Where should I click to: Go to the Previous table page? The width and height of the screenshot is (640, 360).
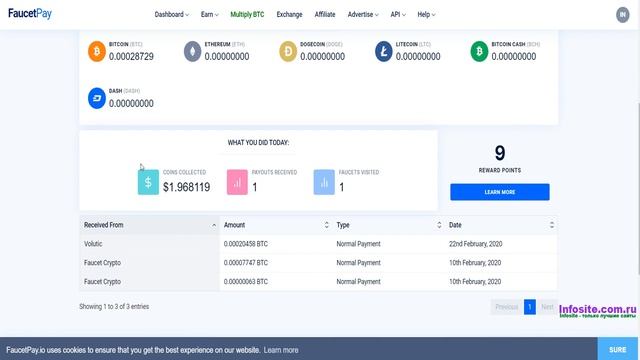point(507,307)
